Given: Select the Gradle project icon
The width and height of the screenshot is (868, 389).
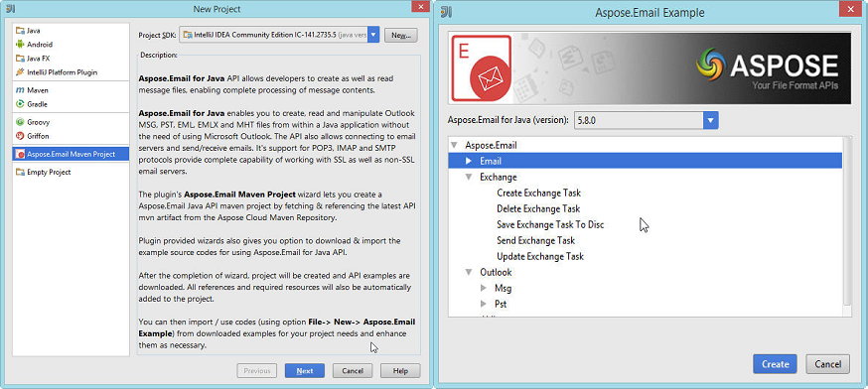Looking at the screenshot, I should pos(20,104).
